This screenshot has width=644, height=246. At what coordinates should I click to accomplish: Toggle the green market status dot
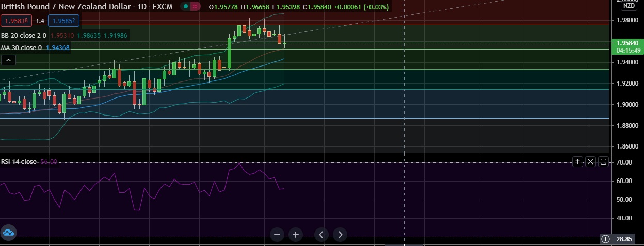[x=185, y=7]
